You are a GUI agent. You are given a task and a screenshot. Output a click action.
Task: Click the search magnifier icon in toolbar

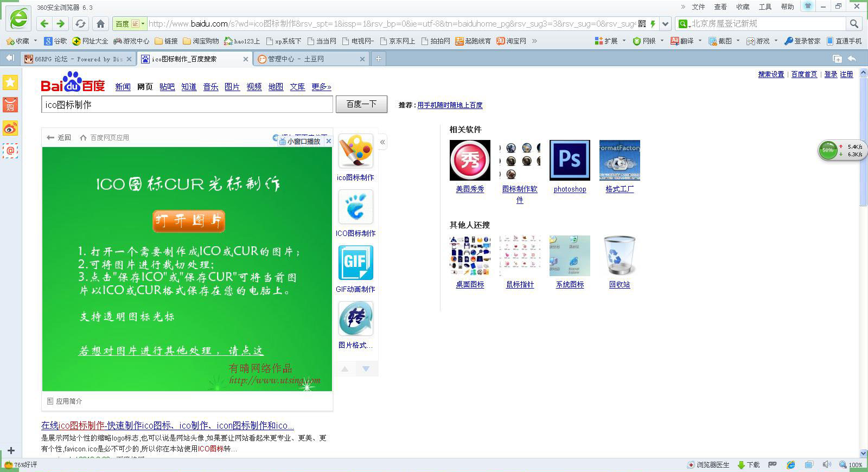click(x=854, y=24)
